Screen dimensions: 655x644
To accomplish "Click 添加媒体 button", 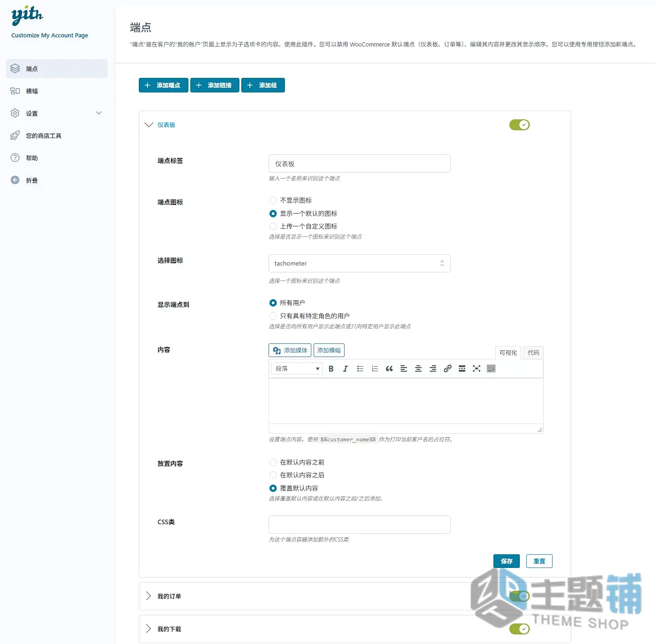I will (x=290, y=350).
